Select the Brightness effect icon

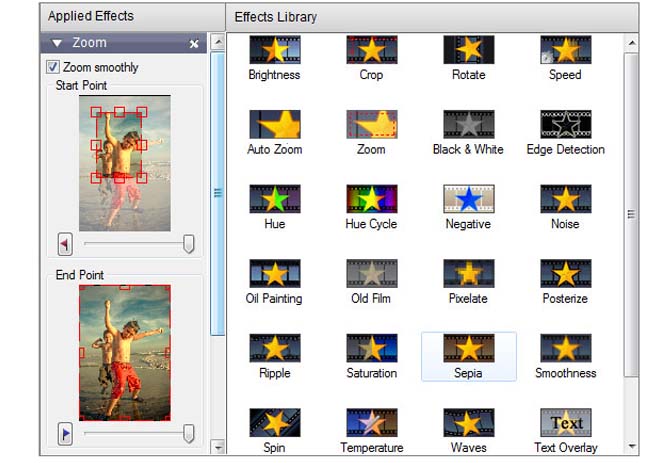[274, 51]
